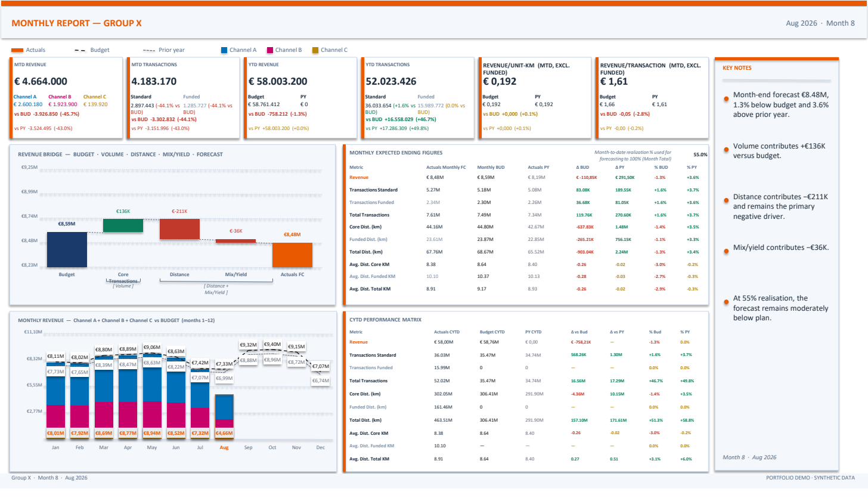Select the MTD Transactions value 4.183.170

coord(153,82)
